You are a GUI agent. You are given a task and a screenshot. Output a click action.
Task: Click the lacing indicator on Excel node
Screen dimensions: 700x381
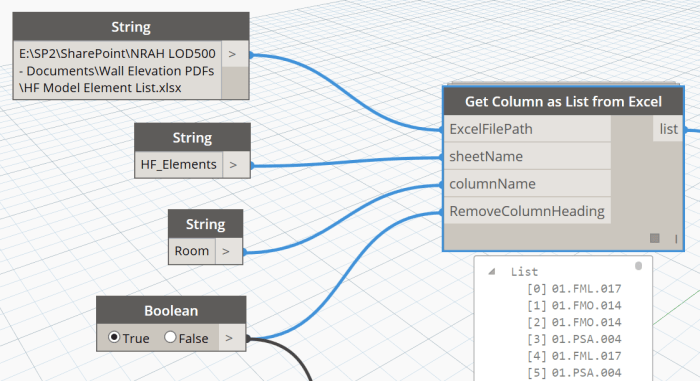tap(676, 239)
